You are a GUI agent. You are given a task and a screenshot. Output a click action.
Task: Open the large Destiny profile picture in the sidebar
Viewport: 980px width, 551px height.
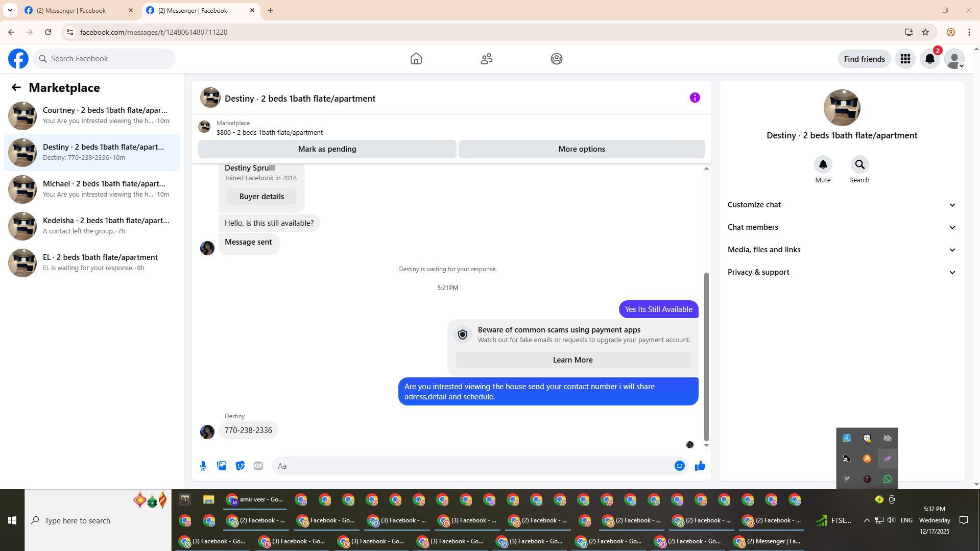842,108
